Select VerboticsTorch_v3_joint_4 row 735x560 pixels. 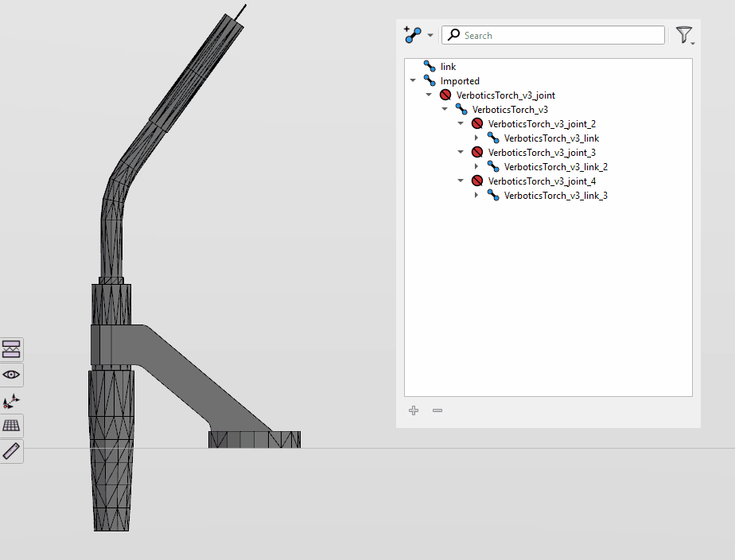click(x=548, y=181)
